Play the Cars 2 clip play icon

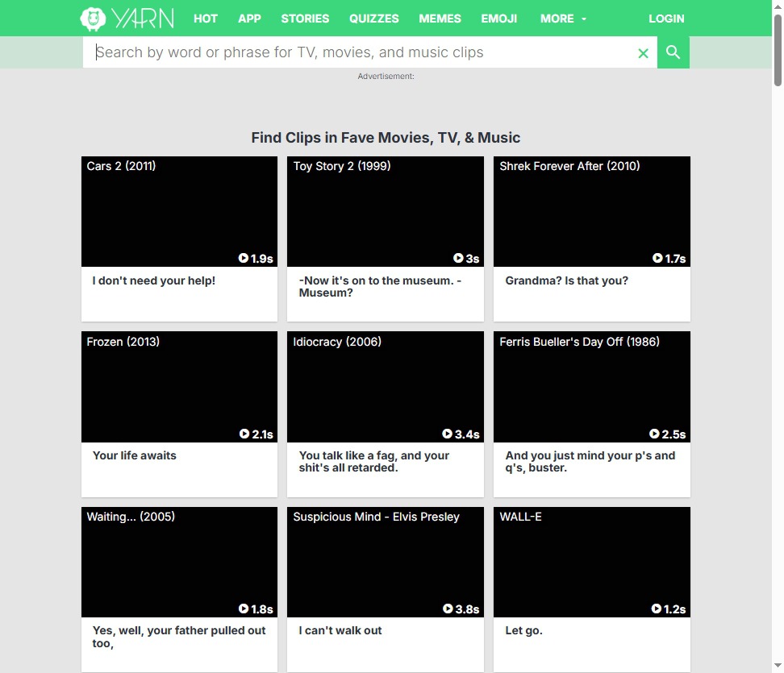click(x=244, y=259)
